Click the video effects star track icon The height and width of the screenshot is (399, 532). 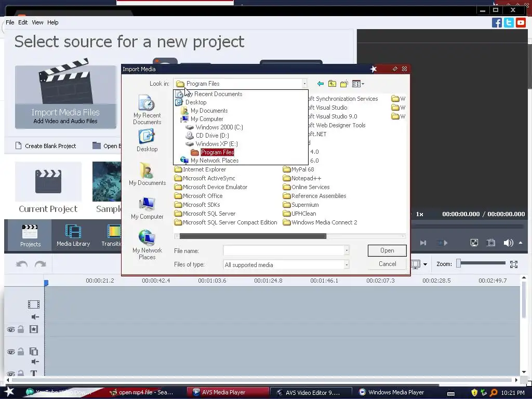click(34, 329)
